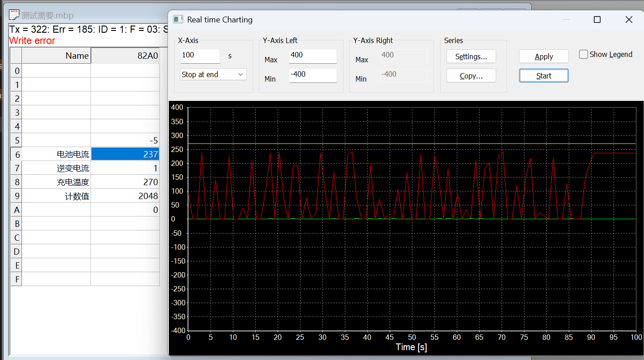
Task: Click the Name column header
Action: pyautogui.click(x=56, y=56)
